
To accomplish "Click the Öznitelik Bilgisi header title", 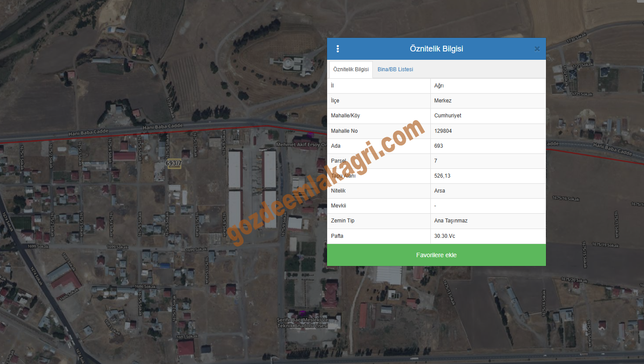I will coord(437,49).
